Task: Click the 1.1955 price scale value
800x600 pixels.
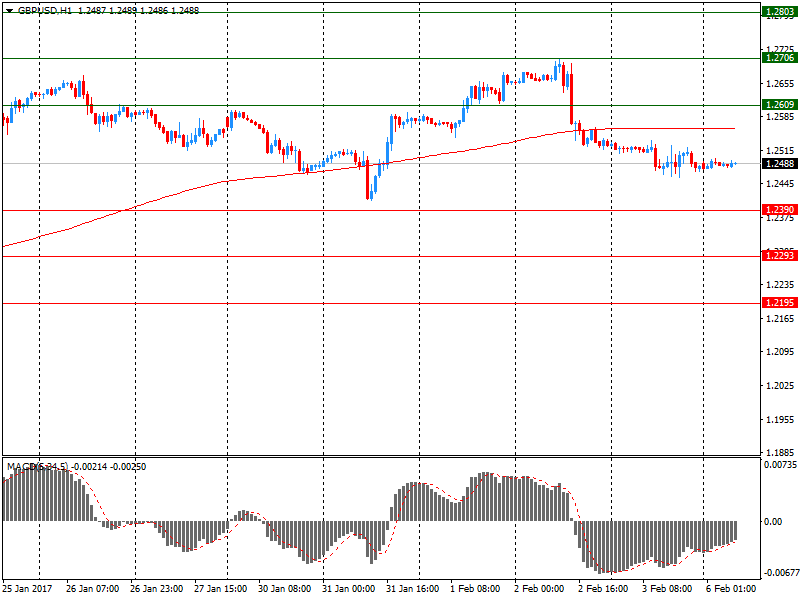Action: point(780,419)
